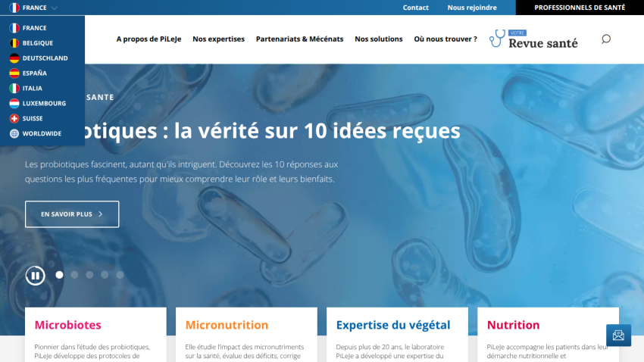Viewport: 644px width, 362px height.
Task: Choose DEUTSCHLAND from country list
Action: (x=45, y=58)
